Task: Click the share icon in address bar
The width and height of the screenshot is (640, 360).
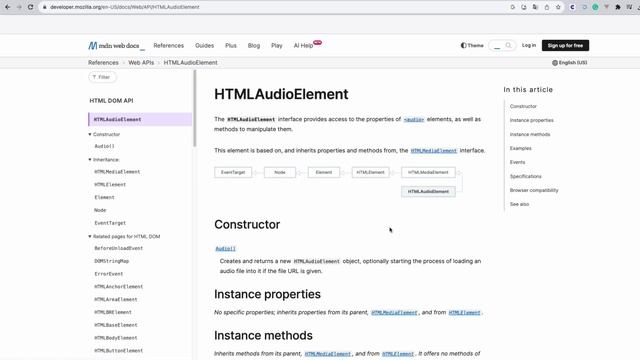Action: tap(547, 7)
